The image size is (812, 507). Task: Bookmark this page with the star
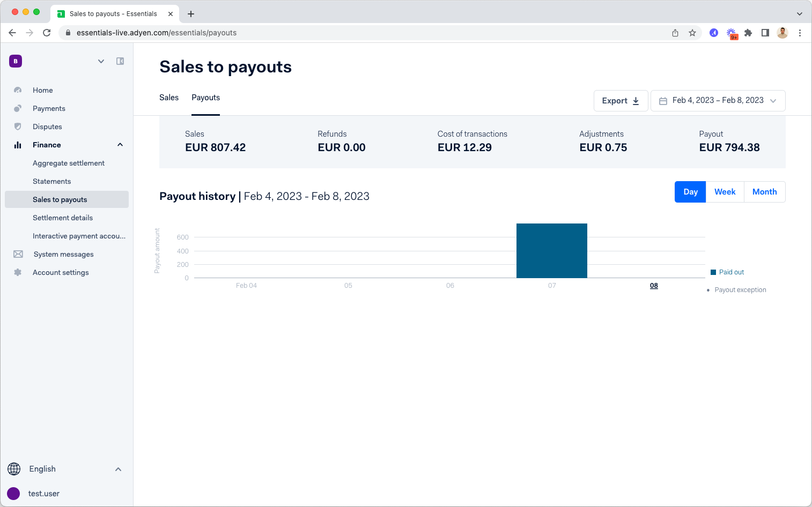coord(692,33)
